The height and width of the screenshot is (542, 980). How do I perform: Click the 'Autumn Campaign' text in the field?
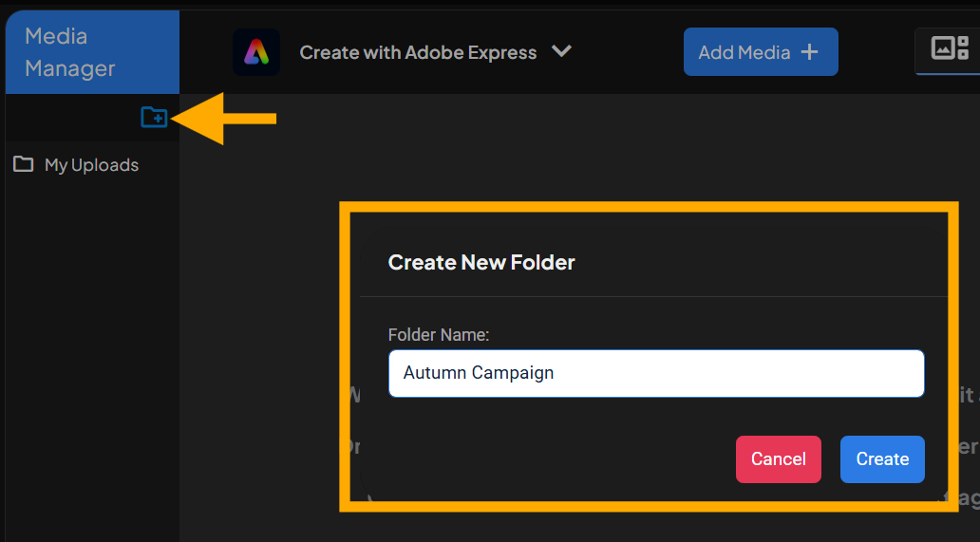click(479, 373)
